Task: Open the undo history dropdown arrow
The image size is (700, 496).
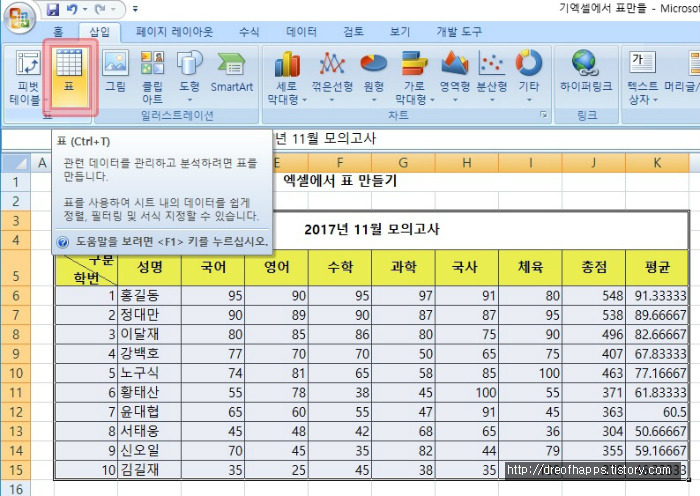Action: 85,9
